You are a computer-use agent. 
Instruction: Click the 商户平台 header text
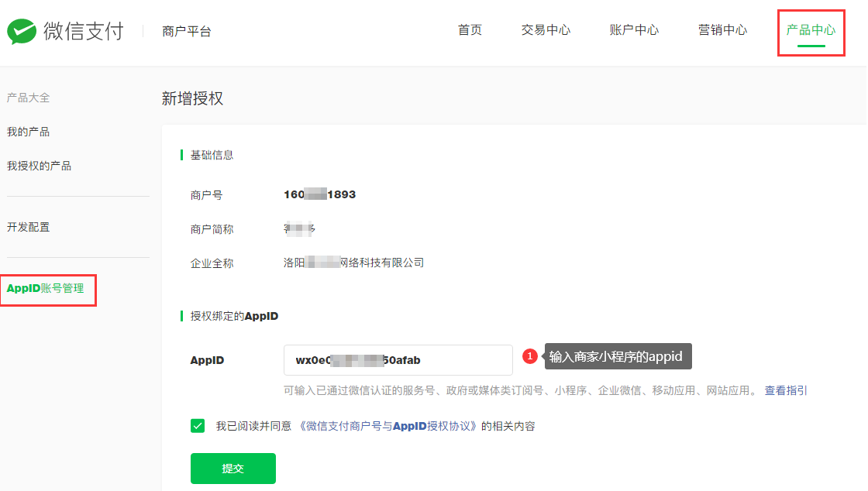coord(187,32)
